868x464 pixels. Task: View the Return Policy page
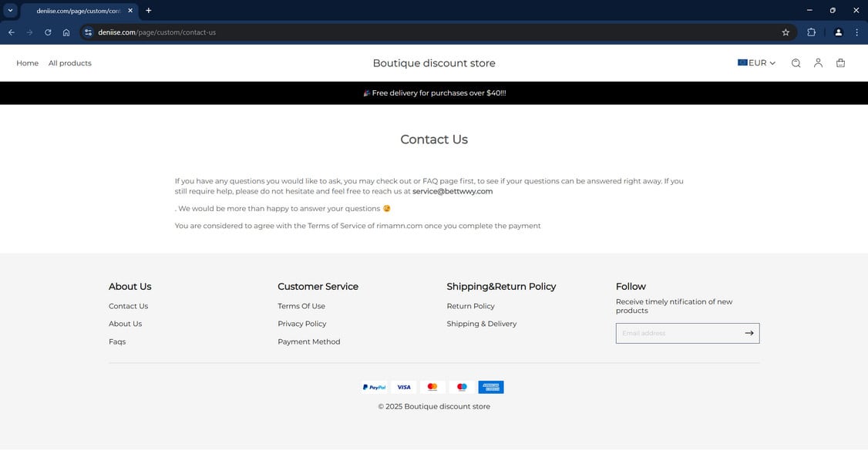click(470, 306)
